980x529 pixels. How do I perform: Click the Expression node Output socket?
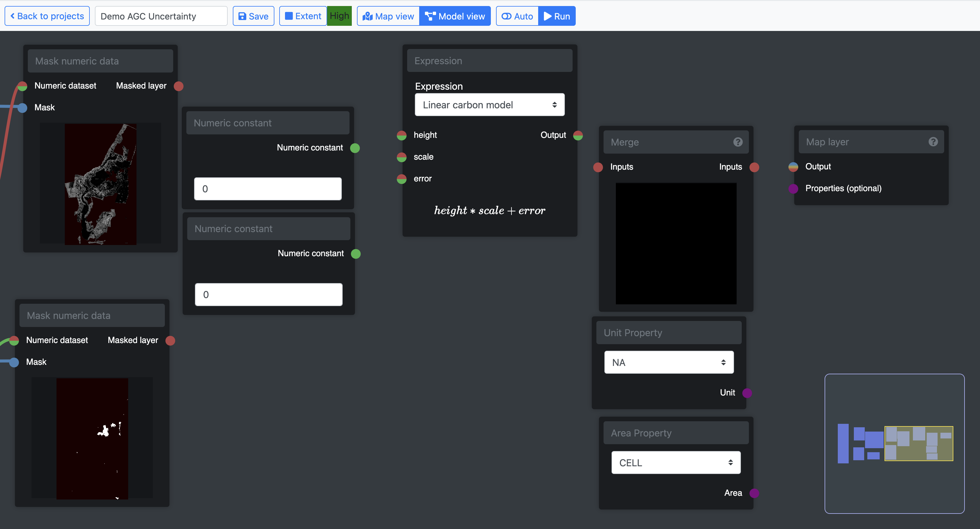click(578, 135)
